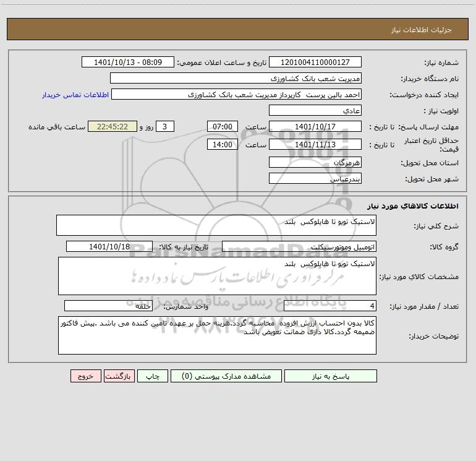476x461 pixels.
Task: Click the تعداد / مقدار مورد نیاز label
Action: 424,306
